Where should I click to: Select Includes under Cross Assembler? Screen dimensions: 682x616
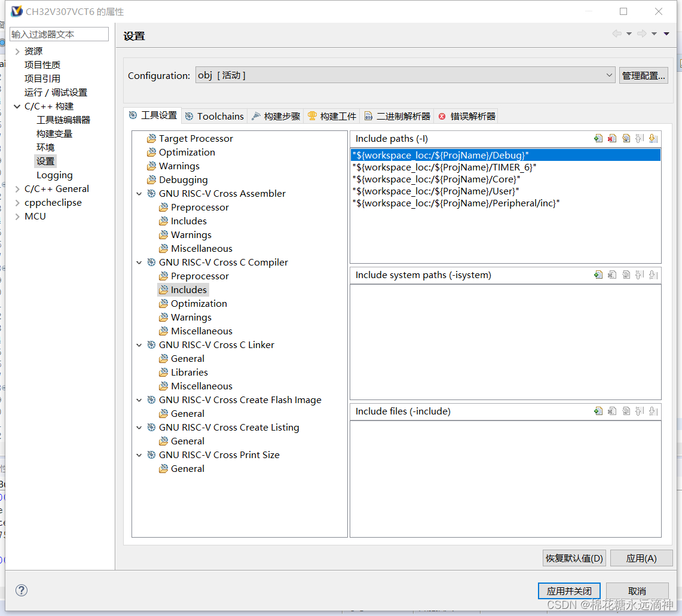point(188,221)
